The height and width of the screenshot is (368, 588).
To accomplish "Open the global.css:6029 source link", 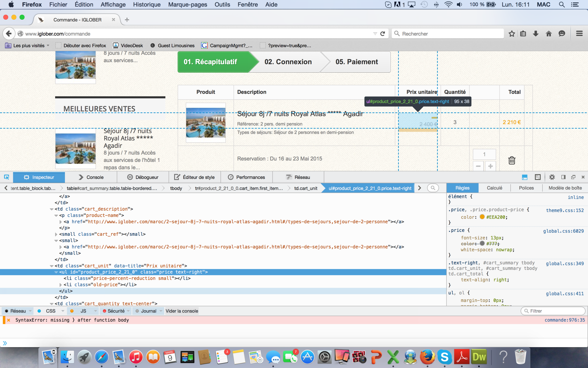I will pyautogui.click(x=563, y=231).
